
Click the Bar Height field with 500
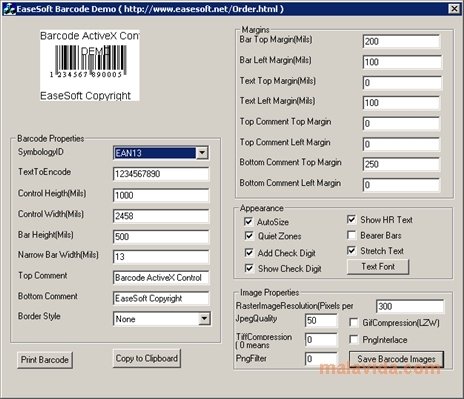[x=161, y=237]
